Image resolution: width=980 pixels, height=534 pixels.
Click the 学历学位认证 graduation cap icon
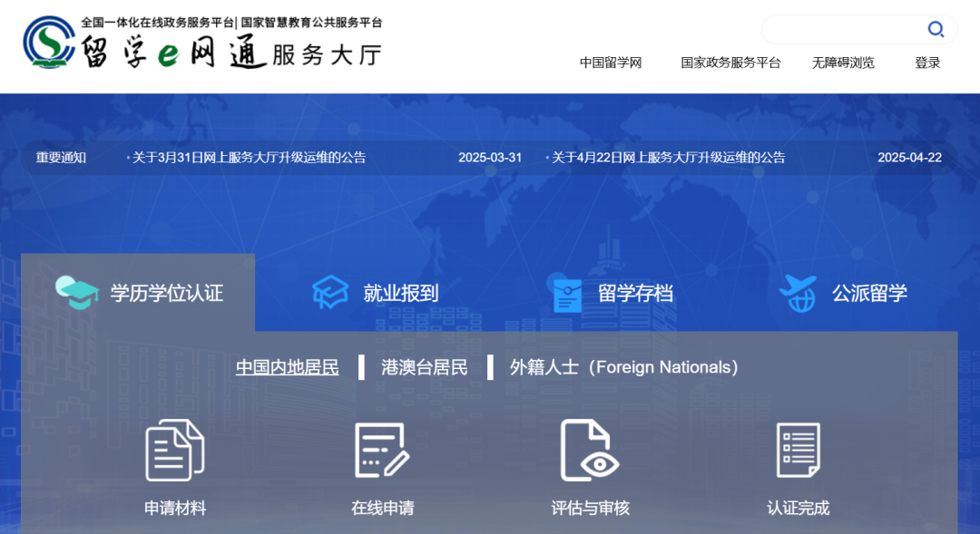[x=77, y=293]
